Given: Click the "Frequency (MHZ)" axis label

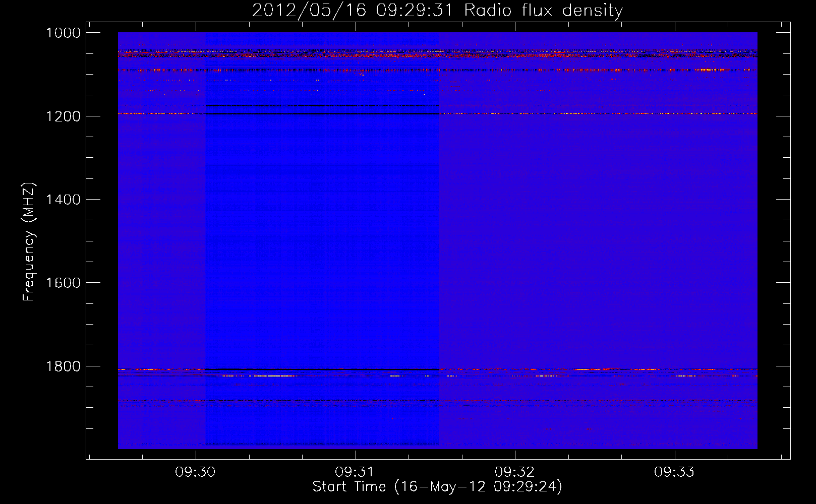Looking at the screenshot, I should pos(29,242).
